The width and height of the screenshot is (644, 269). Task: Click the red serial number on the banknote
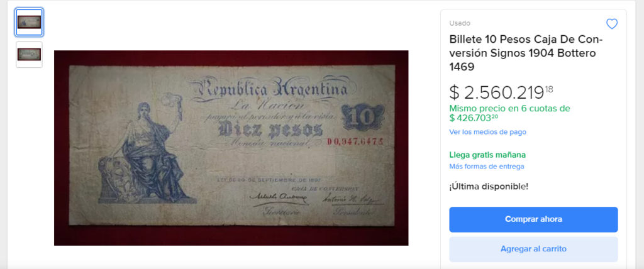356,141
